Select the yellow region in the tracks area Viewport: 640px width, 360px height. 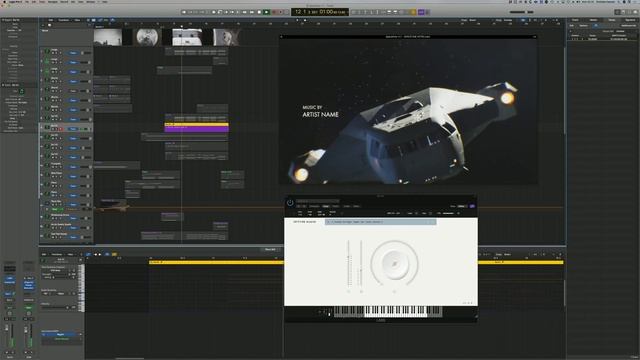(x=196, y=124)
